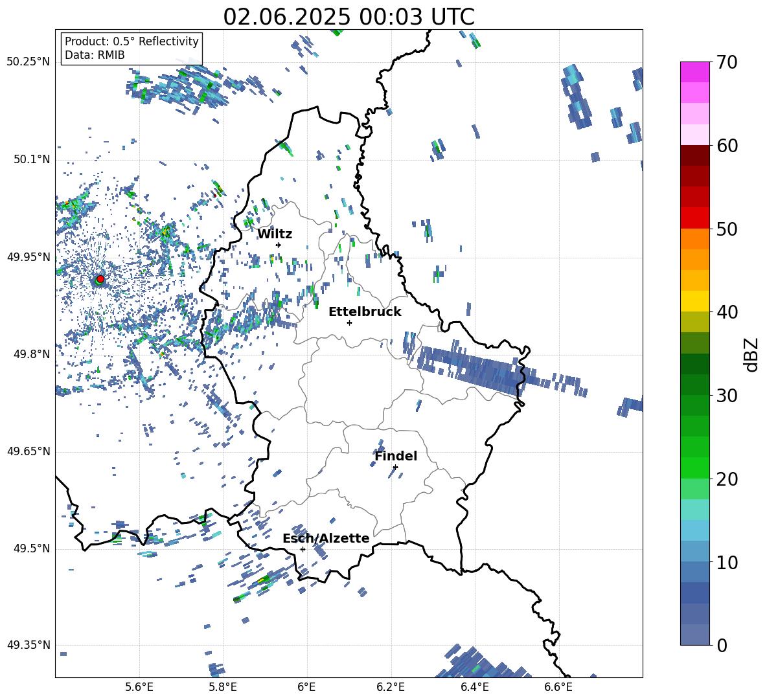This screenshot has height=700, width=767.
Task: Click the Ettelbruck station cross marker
Action: click(349, 322)
